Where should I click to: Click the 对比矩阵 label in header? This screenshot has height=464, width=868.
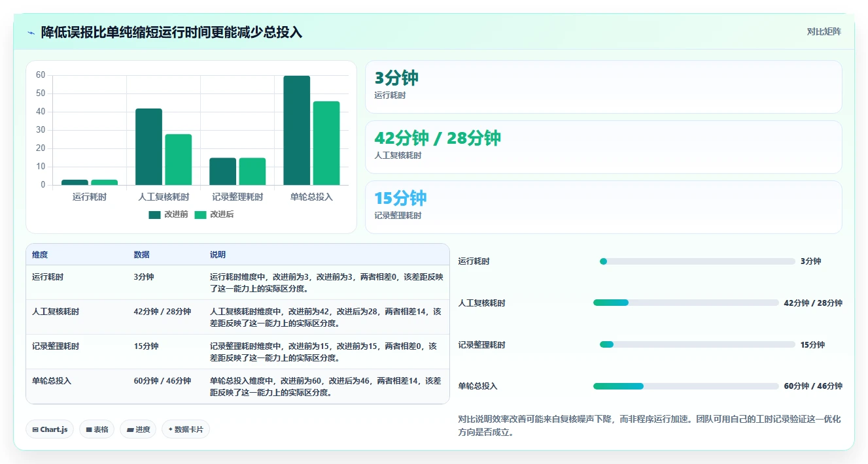pos(824,31)
